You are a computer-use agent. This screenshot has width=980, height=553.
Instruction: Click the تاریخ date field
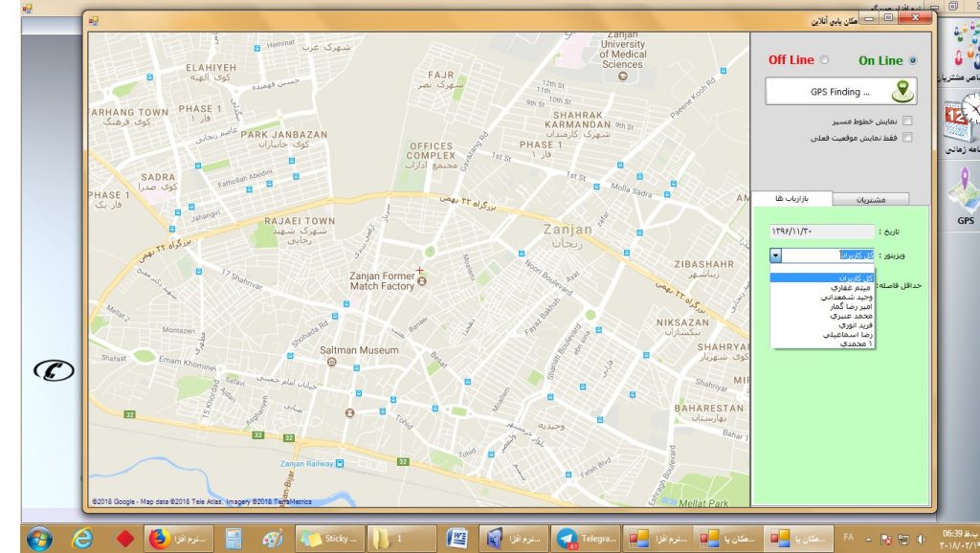pyautogui.click(x=822, y=232)
